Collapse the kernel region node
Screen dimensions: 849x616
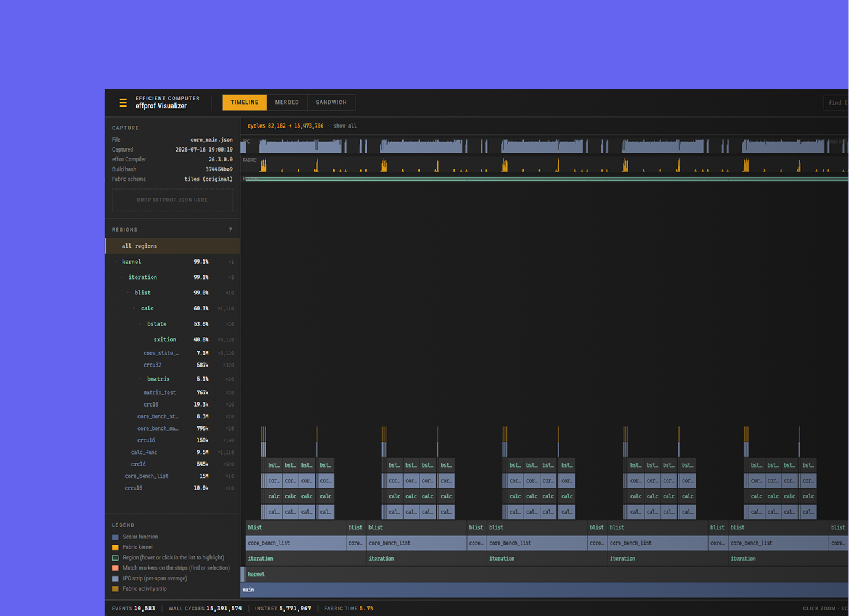coord(115,262)
